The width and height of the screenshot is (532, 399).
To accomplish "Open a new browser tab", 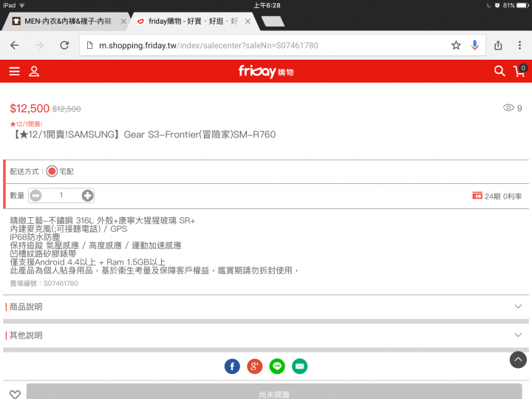I will point(273,21).
